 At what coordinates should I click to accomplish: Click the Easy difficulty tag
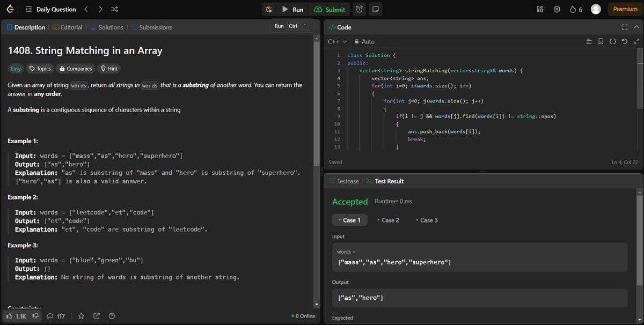[16, 69]
